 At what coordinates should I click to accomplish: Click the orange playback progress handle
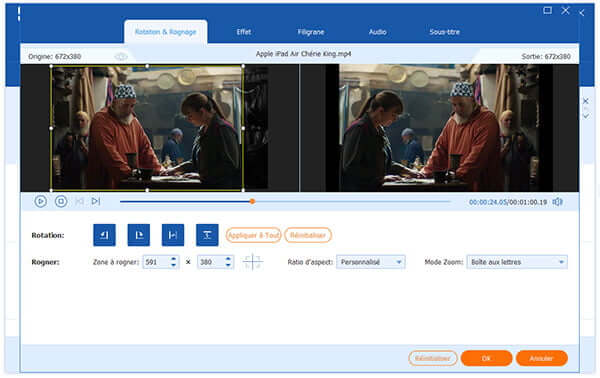(x=252, y=201)
